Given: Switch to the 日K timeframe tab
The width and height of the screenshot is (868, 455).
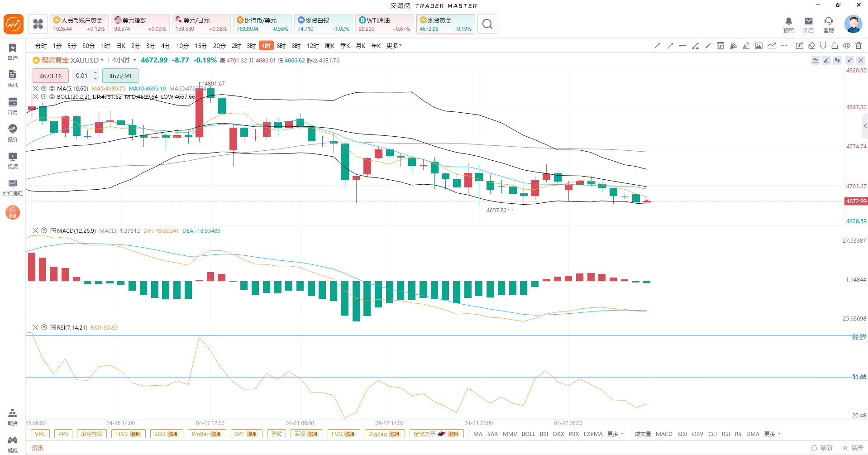Looking at the screenshot, I should (x=121, y=46).
